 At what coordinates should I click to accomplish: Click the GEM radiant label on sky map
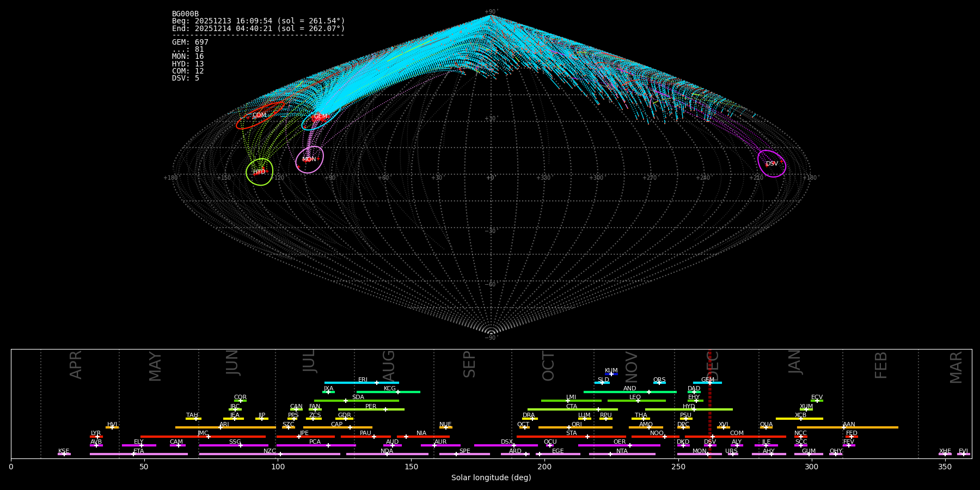(x=321, y=117)
